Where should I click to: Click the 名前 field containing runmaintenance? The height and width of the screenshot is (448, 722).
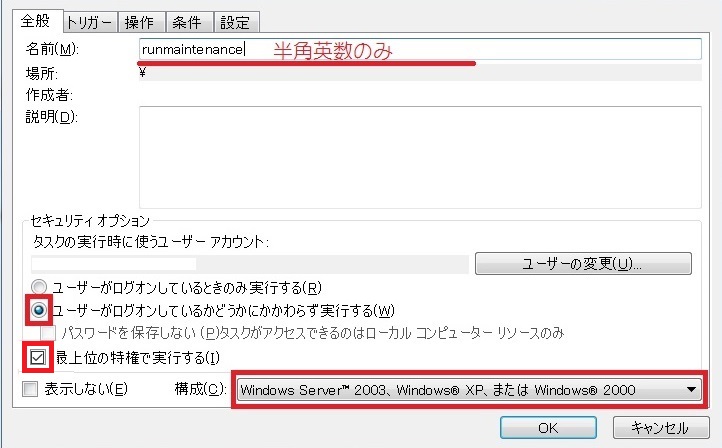pyautogui.click(x=420, y=49)
